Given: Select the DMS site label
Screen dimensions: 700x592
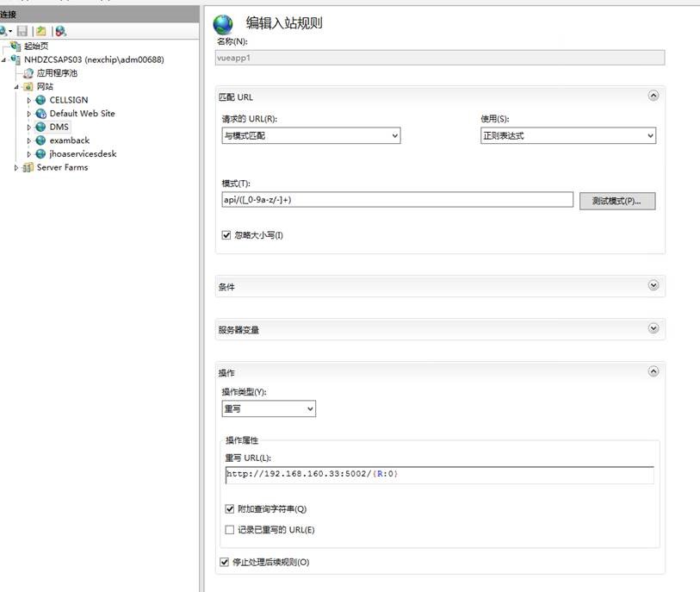Looking at the screenshot, I should click(59, 127).
